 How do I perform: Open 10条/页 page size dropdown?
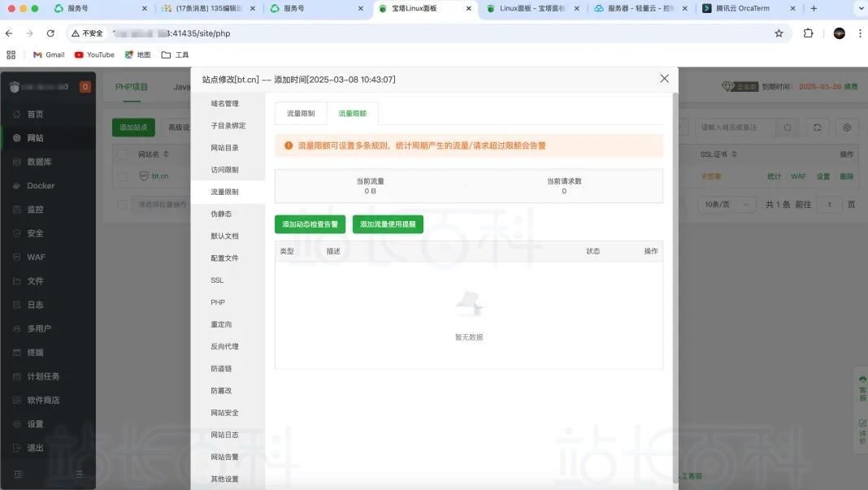pyautogui.click(x=727, y=204)
